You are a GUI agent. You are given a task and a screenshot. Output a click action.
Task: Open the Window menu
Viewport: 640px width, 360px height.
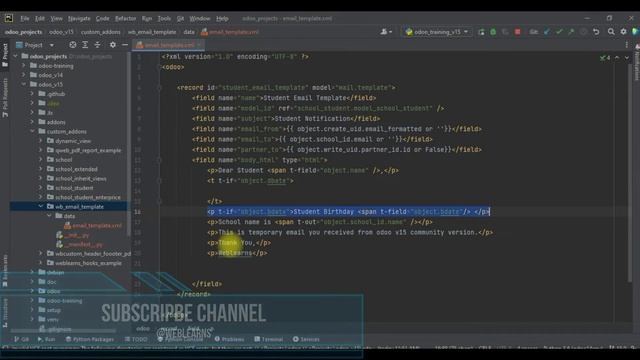[x=200, y=18]
